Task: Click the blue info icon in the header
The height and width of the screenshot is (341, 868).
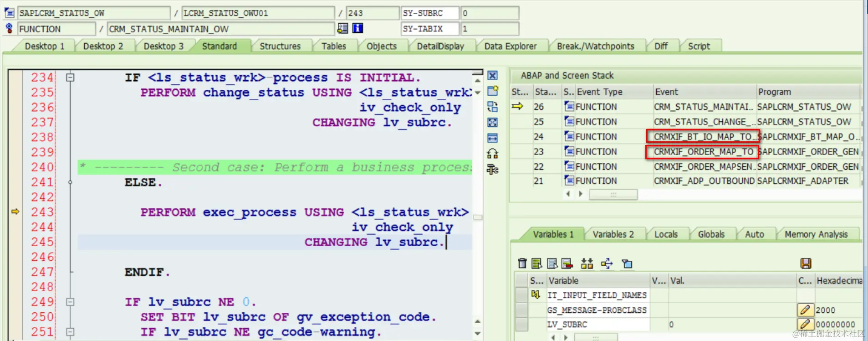Action: click(x=358, y=28)
